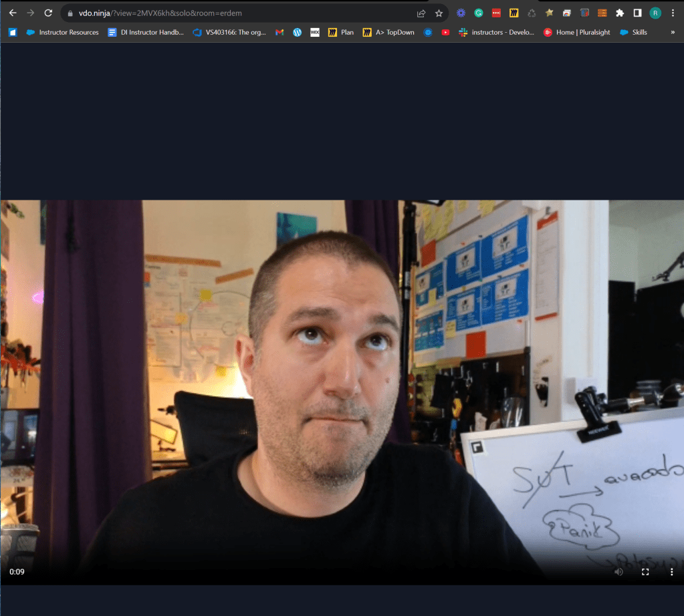Open the Skills bookmark
Screen dimensions: 684x616
[633, 32]
